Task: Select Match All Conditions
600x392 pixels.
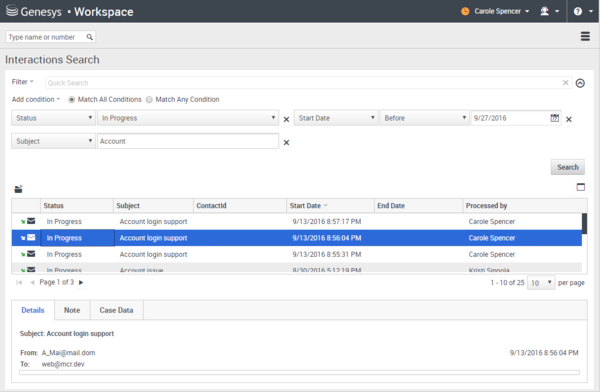Action: 105,100
